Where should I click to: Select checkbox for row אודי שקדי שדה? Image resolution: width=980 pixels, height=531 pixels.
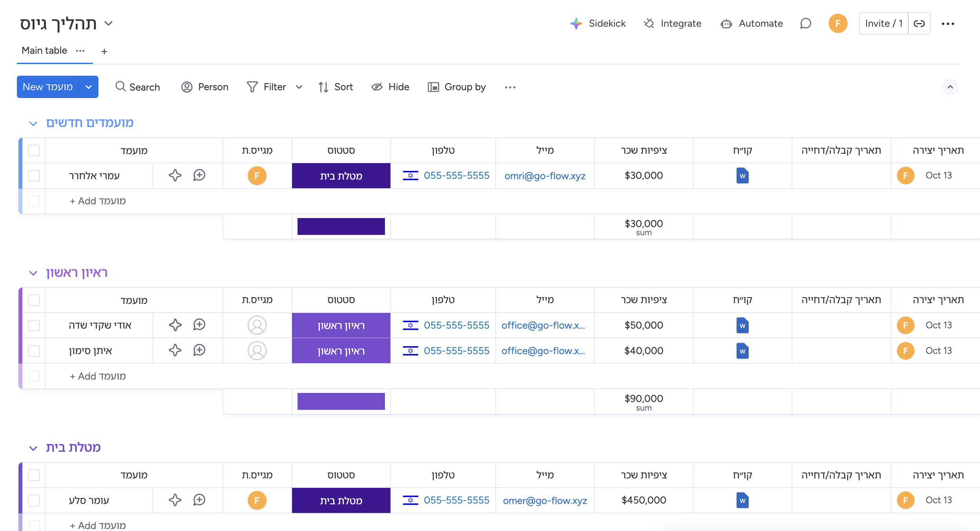click(x=34, y=326)
